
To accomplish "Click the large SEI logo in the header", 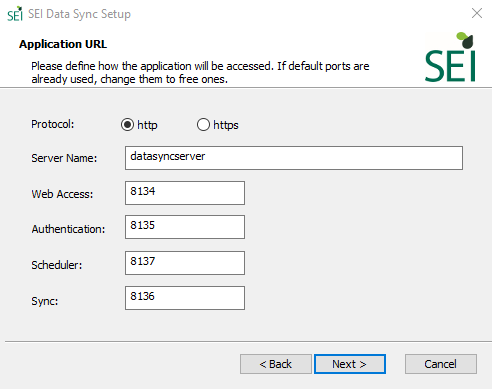I will click(x=450, y=57).
